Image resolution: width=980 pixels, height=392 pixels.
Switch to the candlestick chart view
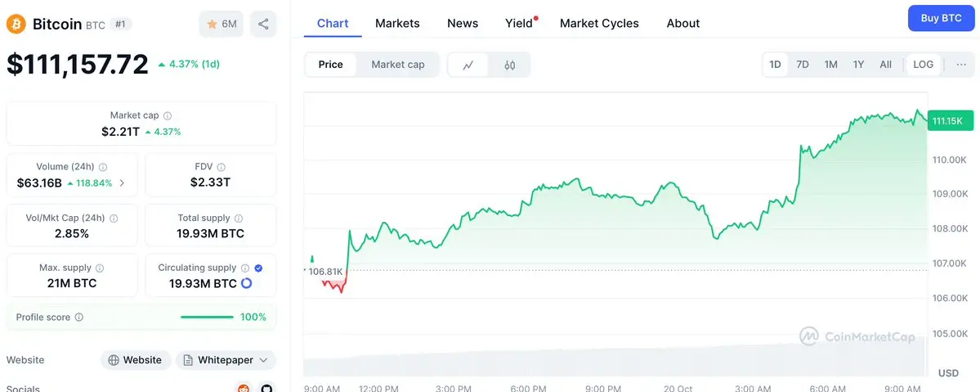(x=509, y=65)
